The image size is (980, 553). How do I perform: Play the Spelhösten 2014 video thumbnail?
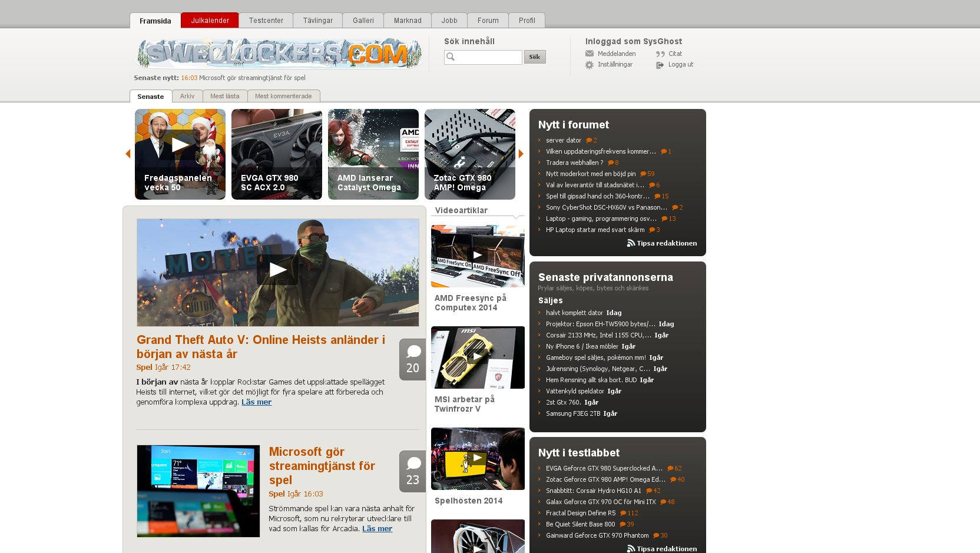(478, 459)
